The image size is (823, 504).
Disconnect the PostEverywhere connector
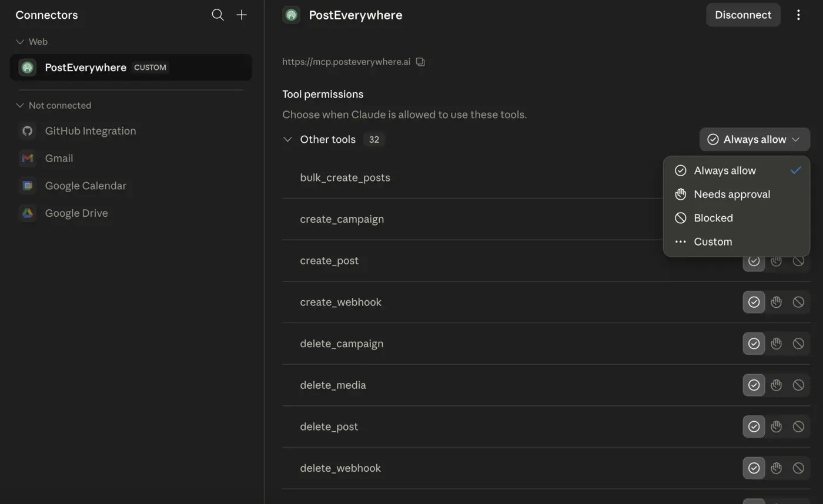743,15
